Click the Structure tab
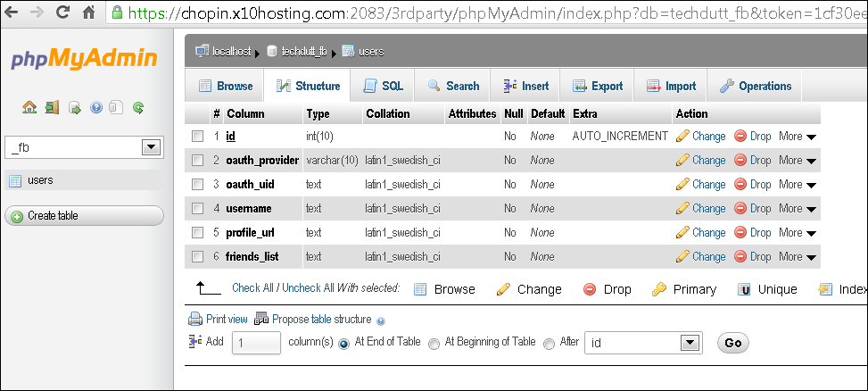 308,86
